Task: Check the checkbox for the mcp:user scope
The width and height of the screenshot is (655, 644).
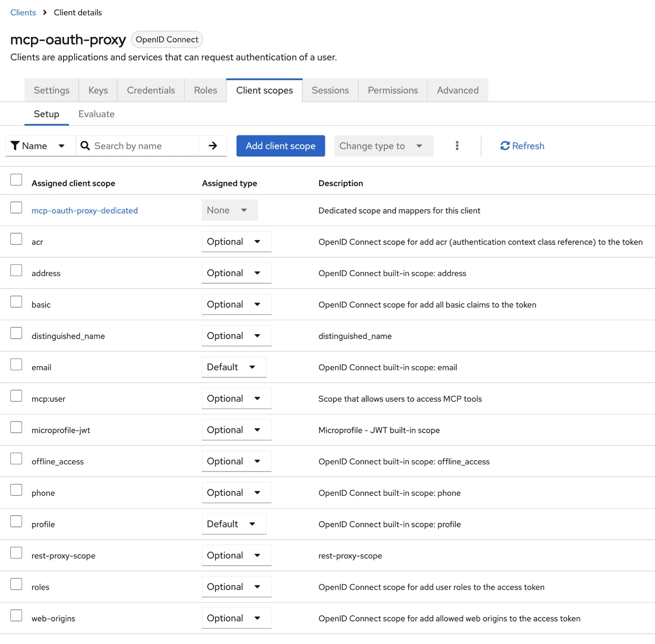Action: (16, 395)
